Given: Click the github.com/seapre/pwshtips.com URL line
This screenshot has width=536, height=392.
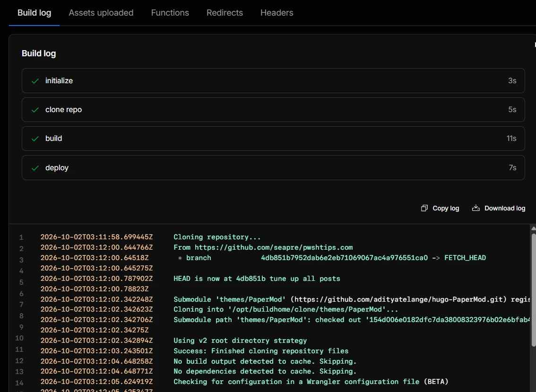Looking at the screenshot, I should pyautogui.click(x=263, y=247).
